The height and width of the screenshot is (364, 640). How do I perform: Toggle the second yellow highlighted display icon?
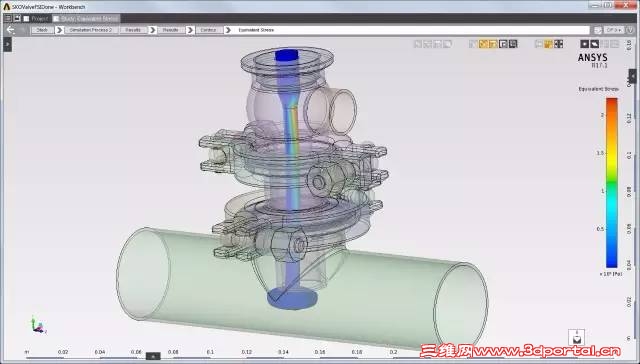[493, 44]
